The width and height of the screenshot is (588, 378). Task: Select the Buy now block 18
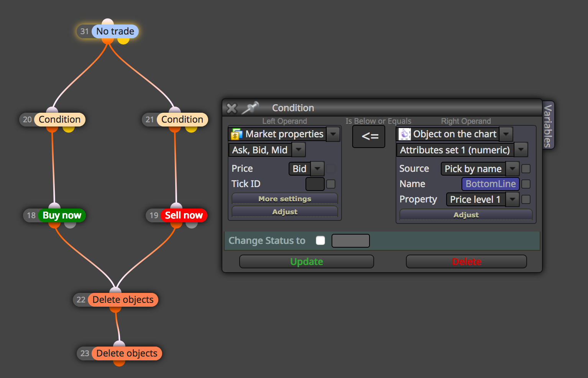click(x=62, y=215)
